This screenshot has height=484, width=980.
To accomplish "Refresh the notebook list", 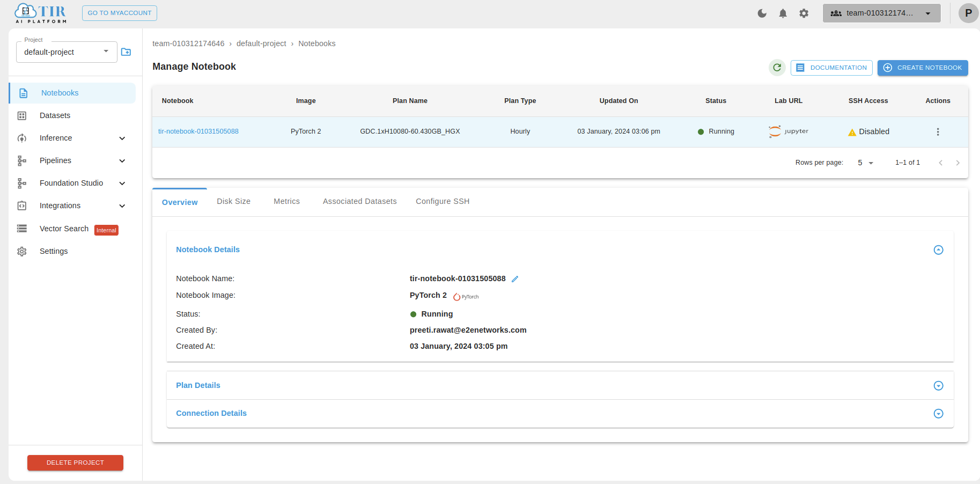I will pos(777,68).
